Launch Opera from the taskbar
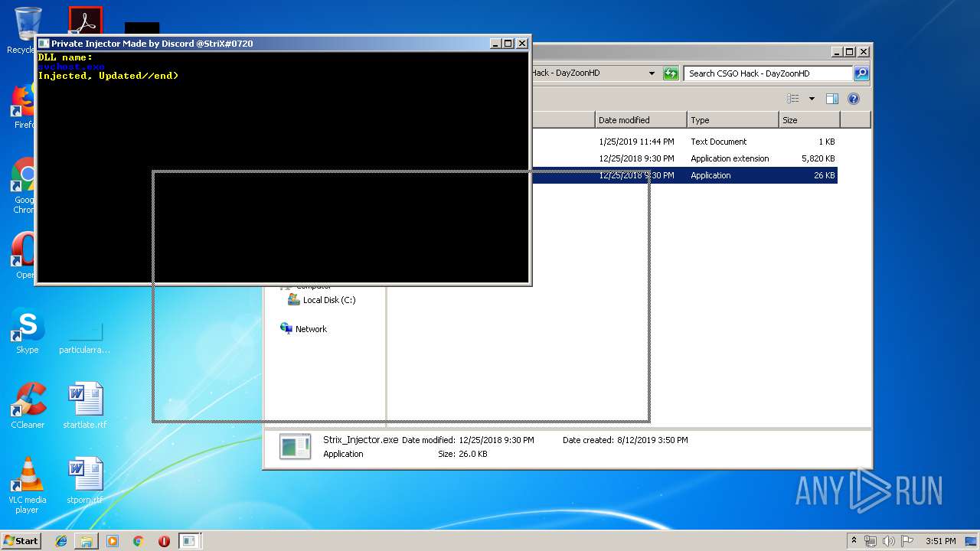Image resolution: width=980 pixels, height=551 pixels. pos(164,541)
